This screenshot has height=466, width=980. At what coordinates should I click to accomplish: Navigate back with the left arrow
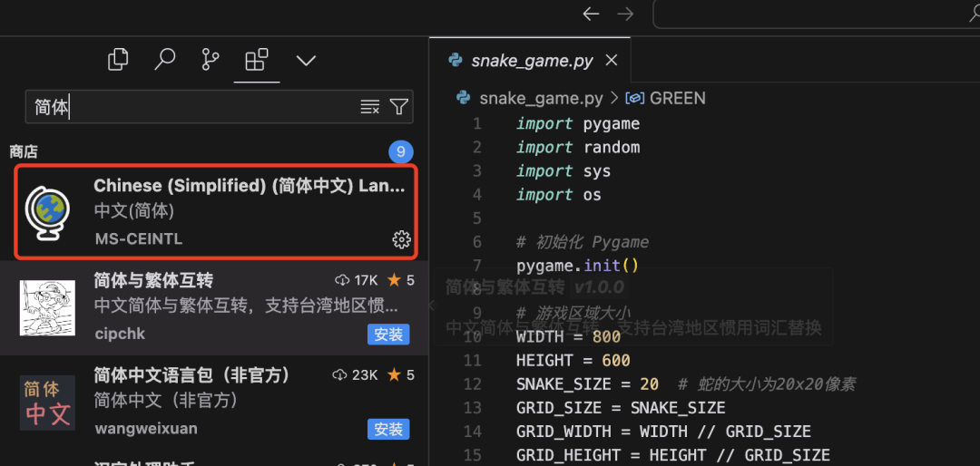591,14
